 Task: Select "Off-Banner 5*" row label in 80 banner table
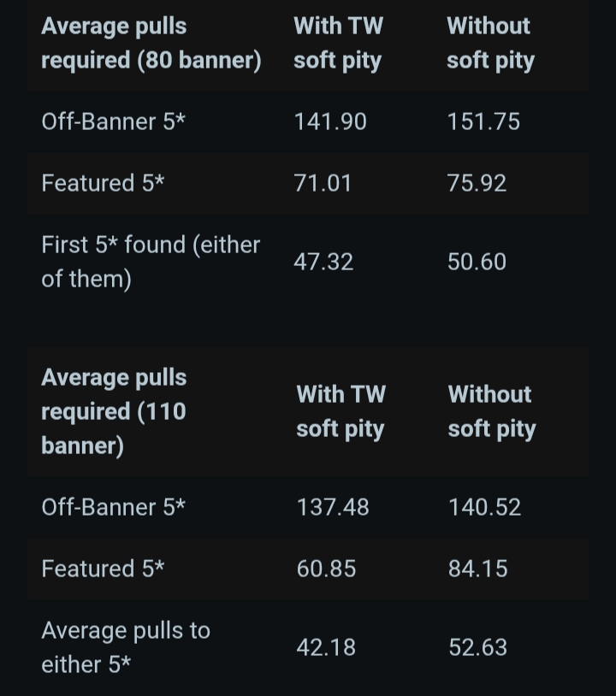tap(113, 121)
